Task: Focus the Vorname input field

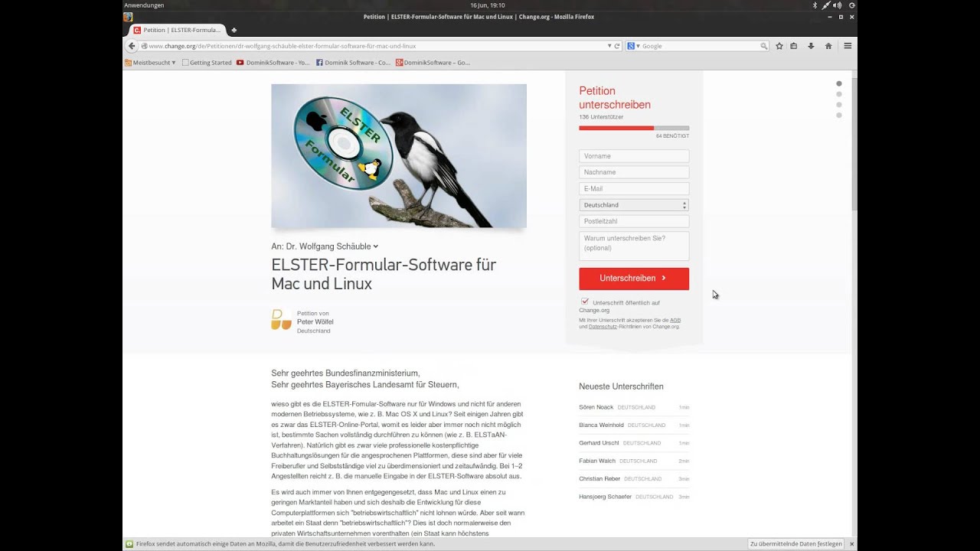Action: click(x=634, y=156)
